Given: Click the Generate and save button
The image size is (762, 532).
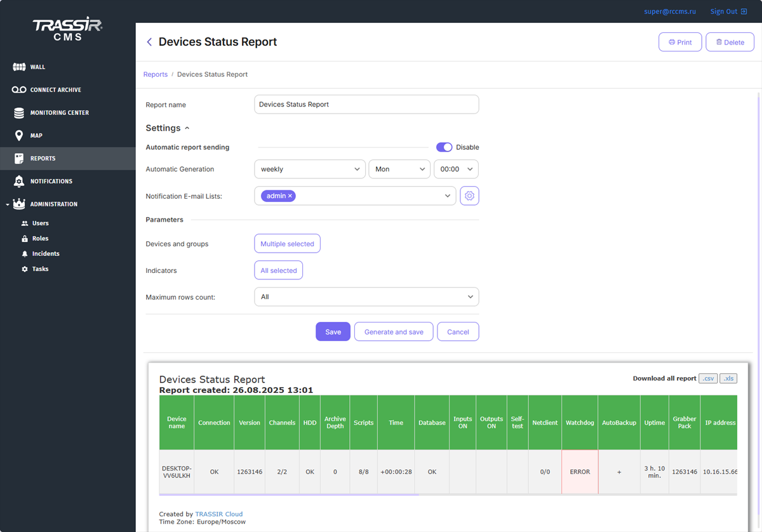Looking at the screenshot, I should (394, 332).
